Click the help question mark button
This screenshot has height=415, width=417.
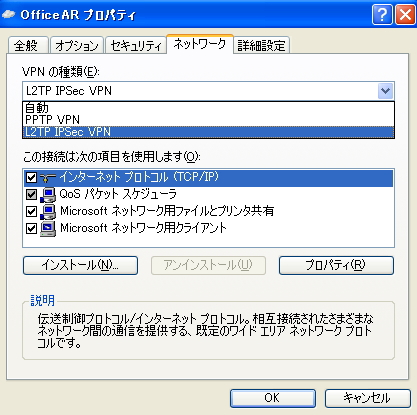click(x=382, y=15)
